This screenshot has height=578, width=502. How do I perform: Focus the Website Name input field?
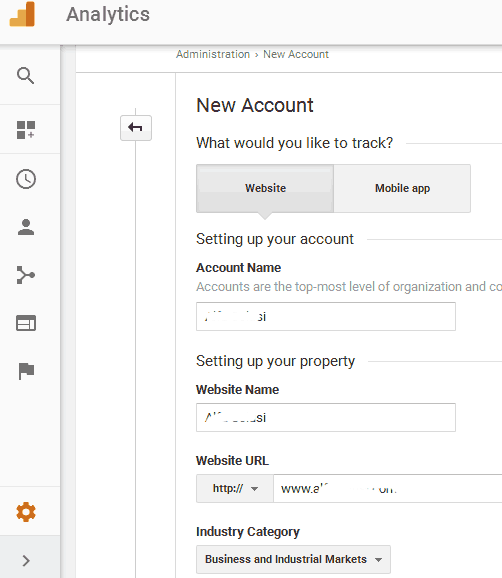326,417
